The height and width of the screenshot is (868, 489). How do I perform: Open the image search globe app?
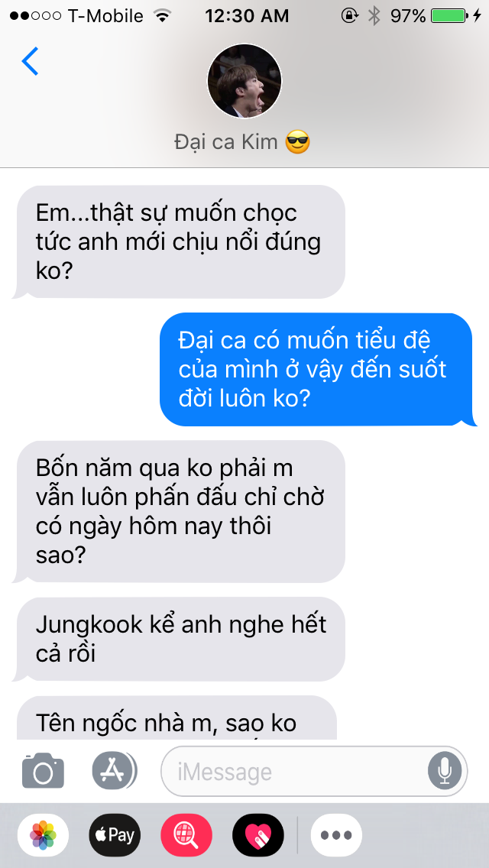point(186,835)
